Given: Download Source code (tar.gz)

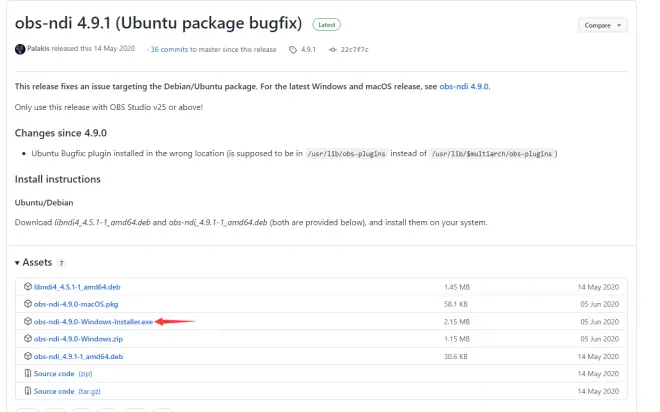Looking at the screenshot, I should [67, 391].
